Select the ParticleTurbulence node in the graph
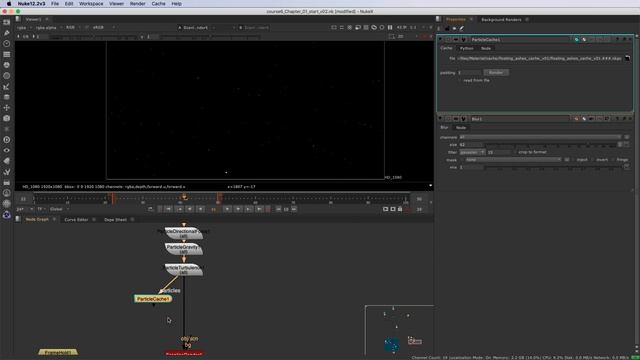640x360 pixels. pos(184,269)
